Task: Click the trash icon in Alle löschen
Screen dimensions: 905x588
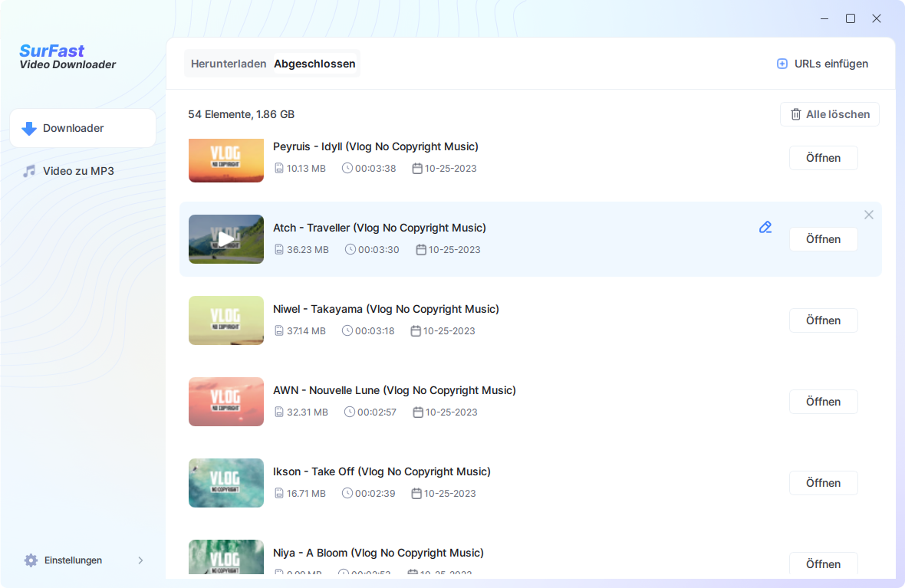Action: click(x=795, y=114)
